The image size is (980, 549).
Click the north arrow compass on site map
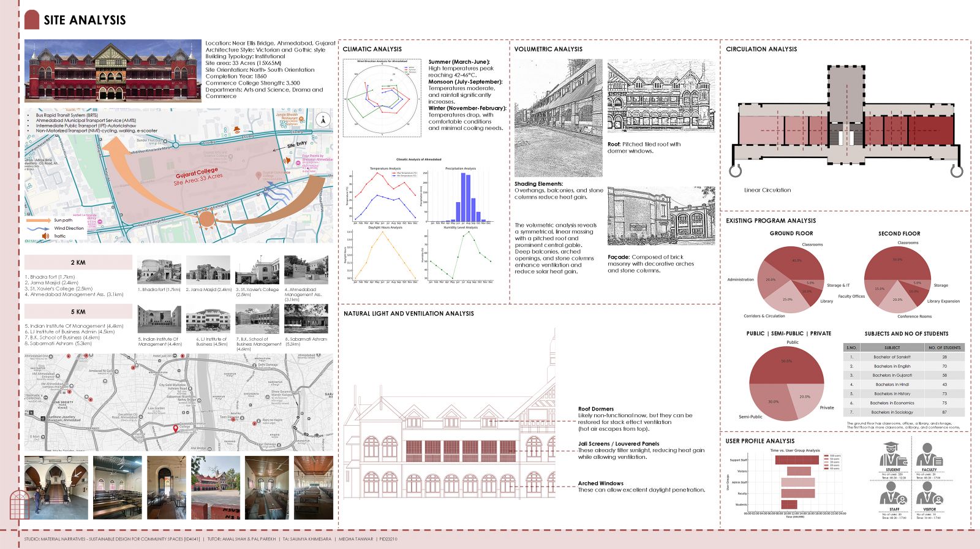[323, 120]
